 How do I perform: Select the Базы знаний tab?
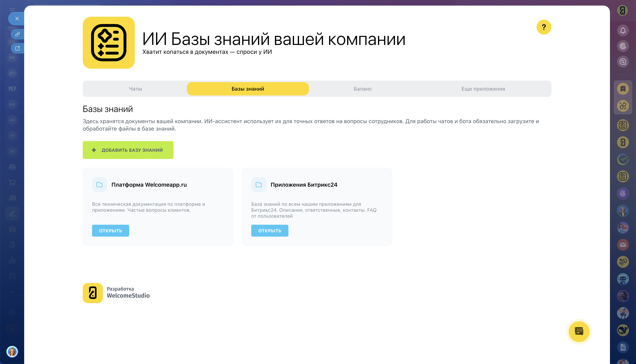(248, 89)
